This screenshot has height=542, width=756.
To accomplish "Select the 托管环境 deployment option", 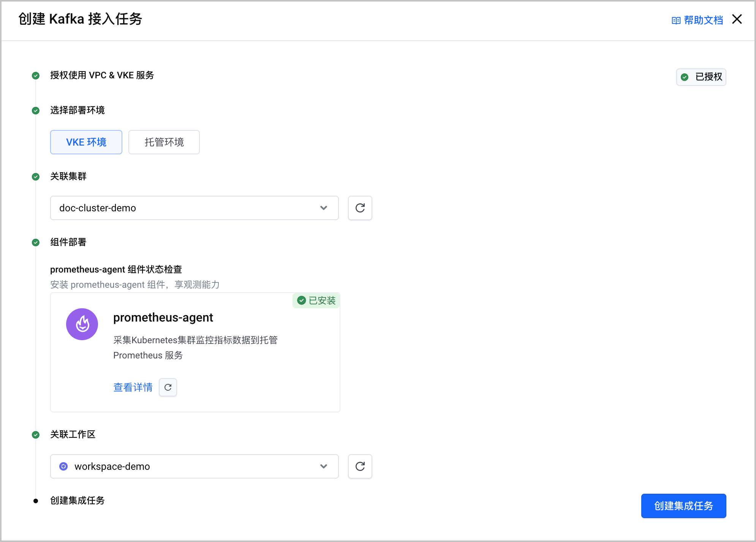I will [x=164, y=142].
